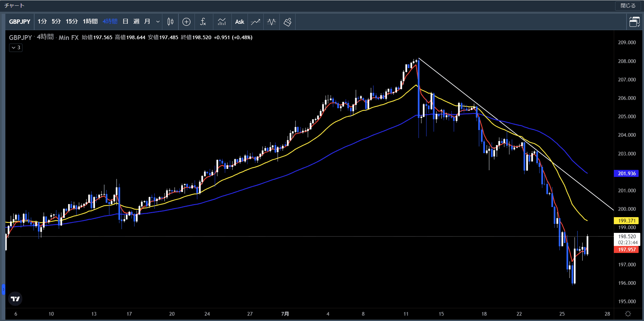The width and height of the screenshot is (644, 321).
Task: Click the compare symbol plus icon
Action: (186, 22)
